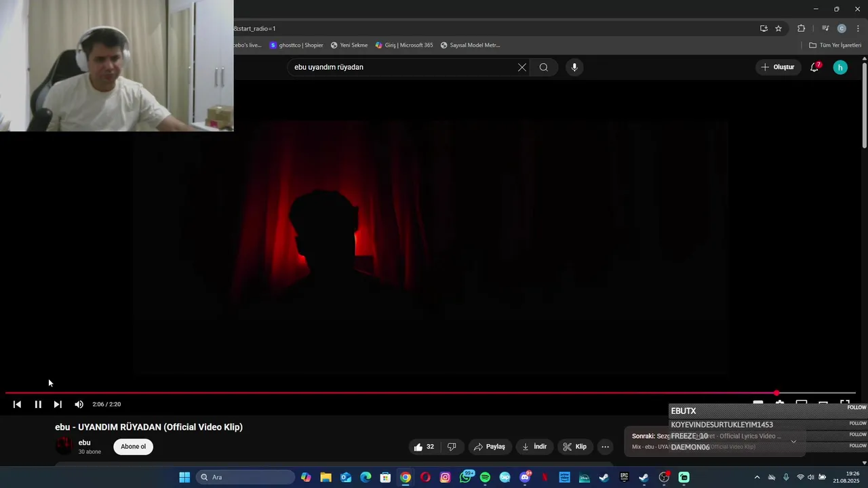Open more actions three-dot menu
Screen dimensions: 868x488
pos(605,447)
